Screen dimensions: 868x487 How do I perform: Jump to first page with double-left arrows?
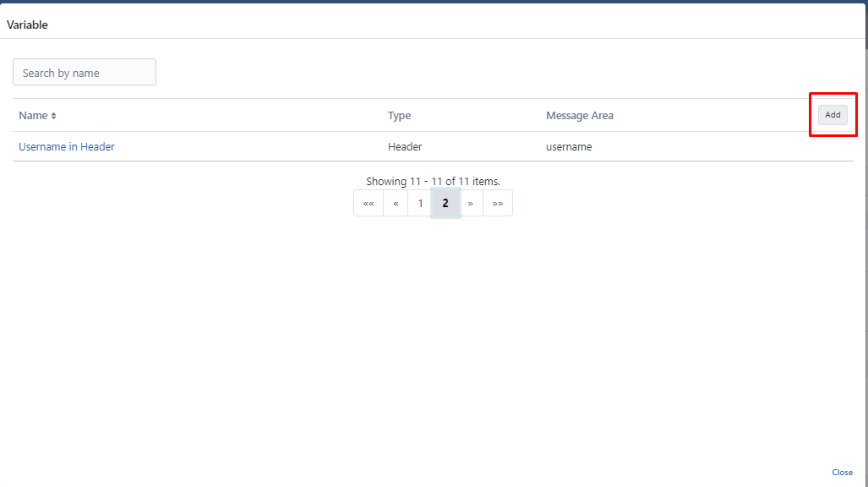[x=368, y=203]
